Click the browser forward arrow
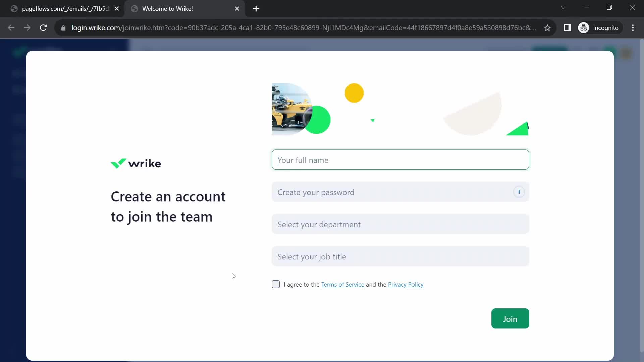 point(27,28)
